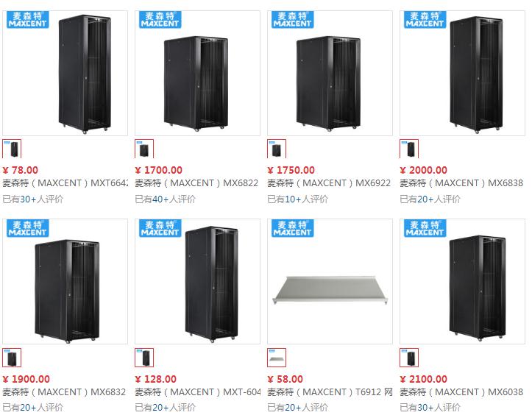Open the ¥78.00 MXT664 cabinet product image

(x=65, y=73)
